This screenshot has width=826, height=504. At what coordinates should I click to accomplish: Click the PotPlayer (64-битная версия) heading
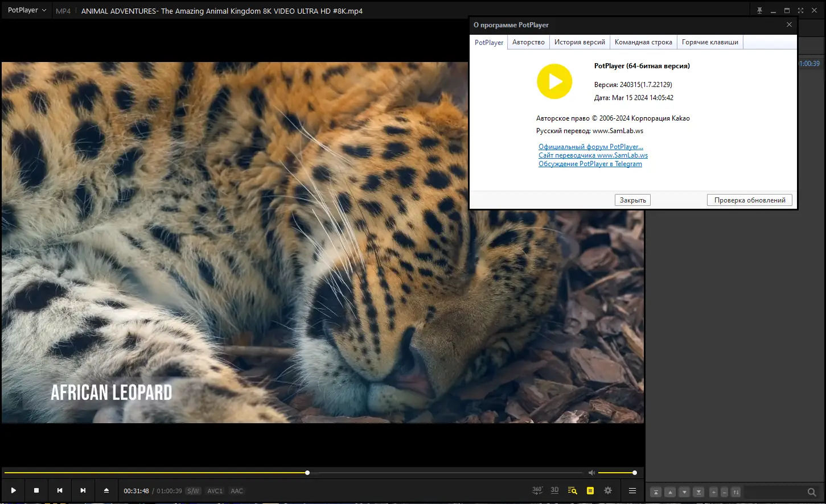coord(642,66)
